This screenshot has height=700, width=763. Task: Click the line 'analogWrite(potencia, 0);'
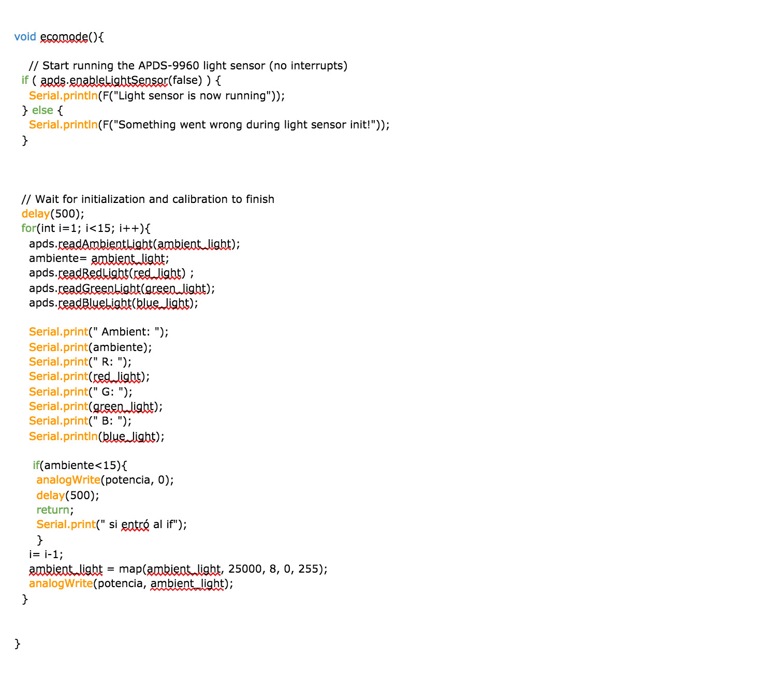[x=105, y=480]
